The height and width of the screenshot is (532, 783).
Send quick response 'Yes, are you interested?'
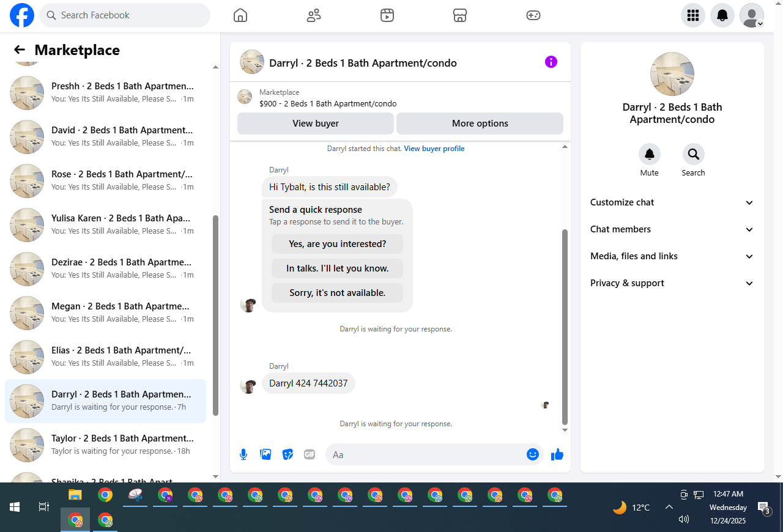pos(338,244)
